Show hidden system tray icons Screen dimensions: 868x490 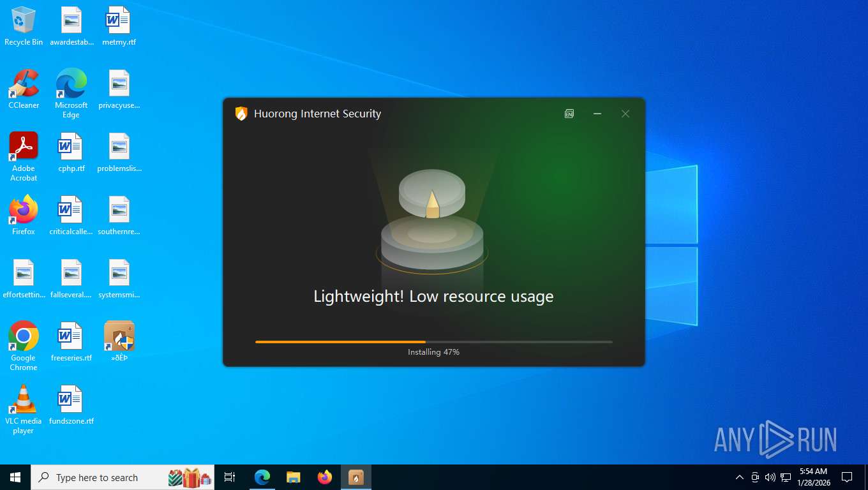[x=740, y=477]
